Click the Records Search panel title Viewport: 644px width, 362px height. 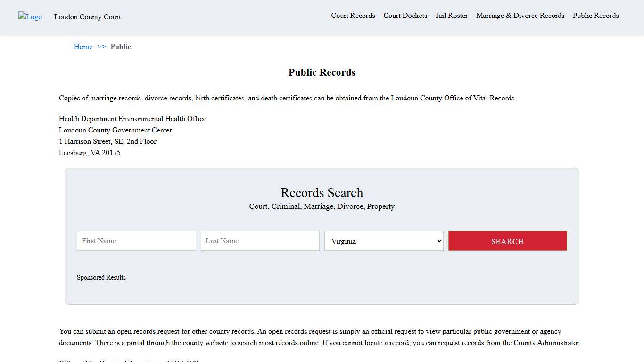pyautogui.click(x=322, y=193)
